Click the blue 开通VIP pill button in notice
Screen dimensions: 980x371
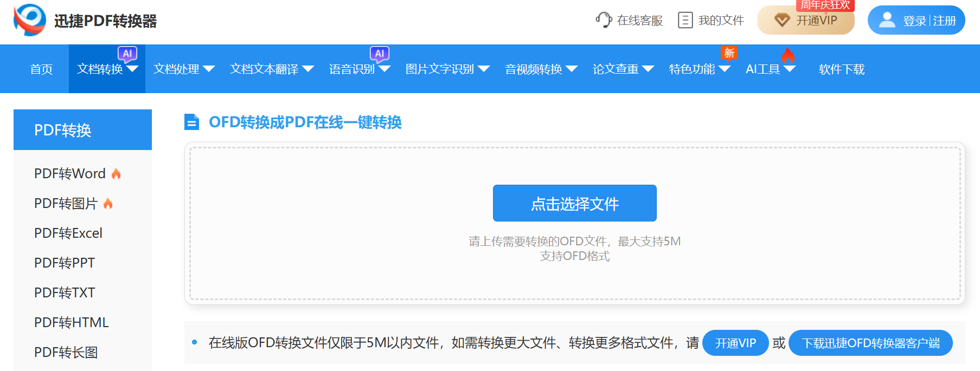[x=735, y=343]
